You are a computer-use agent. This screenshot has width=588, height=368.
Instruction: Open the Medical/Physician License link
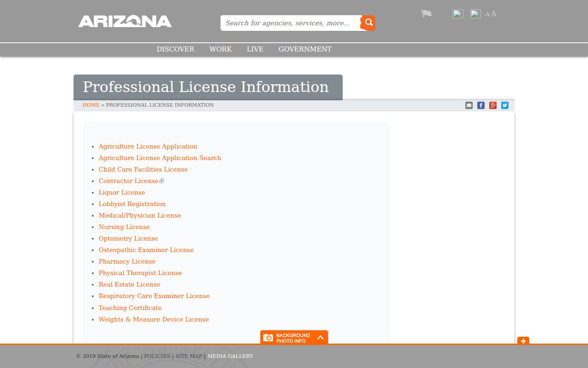[x=140, y=215]
